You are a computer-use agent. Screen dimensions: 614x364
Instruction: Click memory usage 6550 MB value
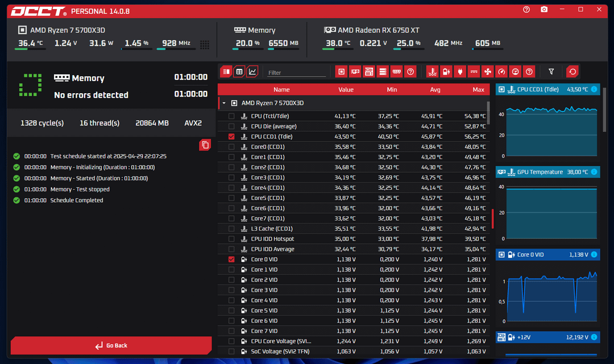tap(283, 43)
